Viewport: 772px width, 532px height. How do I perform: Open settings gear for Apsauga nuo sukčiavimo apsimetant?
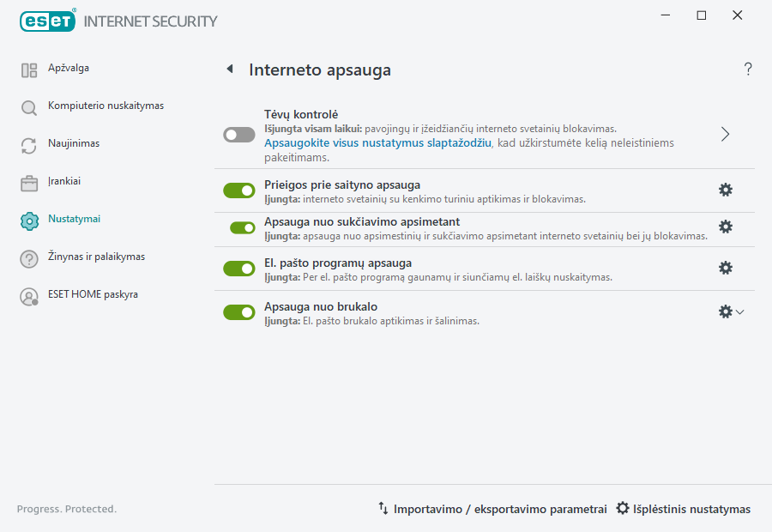tap(726, 227)
